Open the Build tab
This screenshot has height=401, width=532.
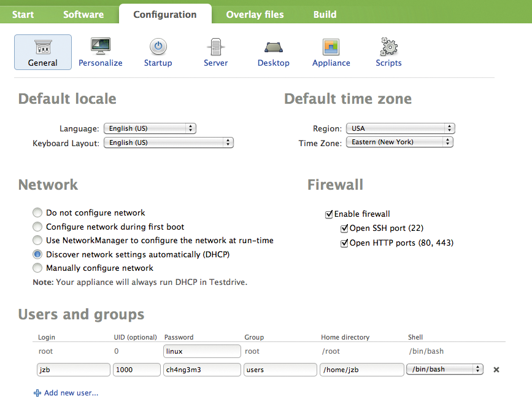(325, 14)
